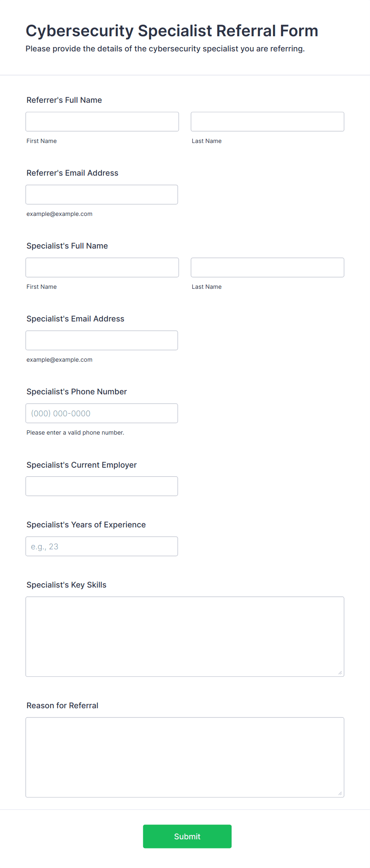Click the Specialist's Key Skills label
This screenshot has width=370, height=868.
66,585
